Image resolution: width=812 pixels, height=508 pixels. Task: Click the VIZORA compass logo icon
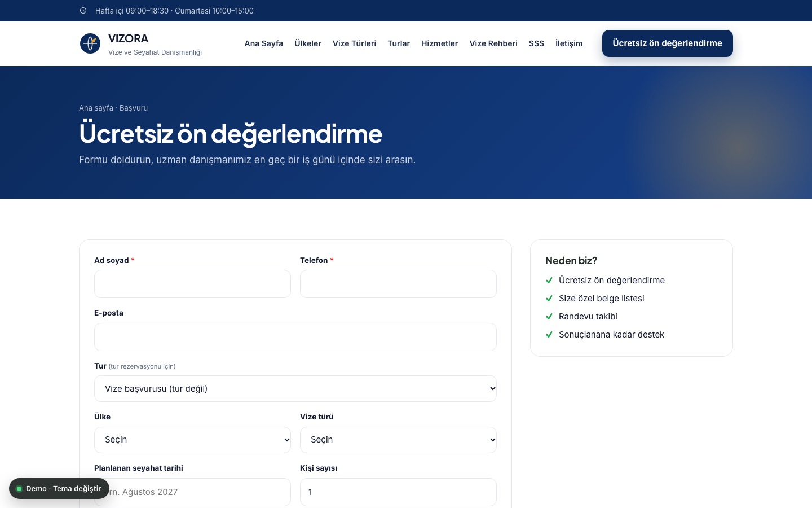90,43
